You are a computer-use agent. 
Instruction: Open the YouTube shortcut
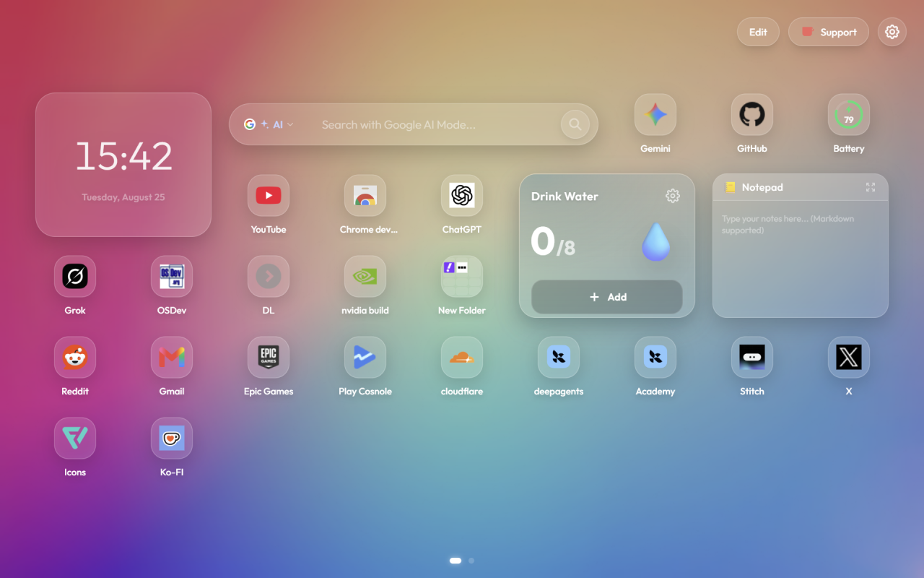pos(269,195)
